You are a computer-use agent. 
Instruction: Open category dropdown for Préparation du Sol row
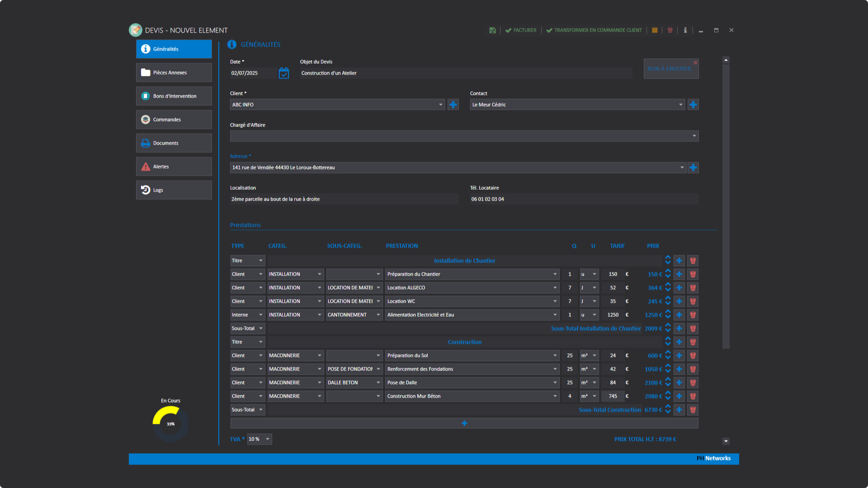click(296, 356)
